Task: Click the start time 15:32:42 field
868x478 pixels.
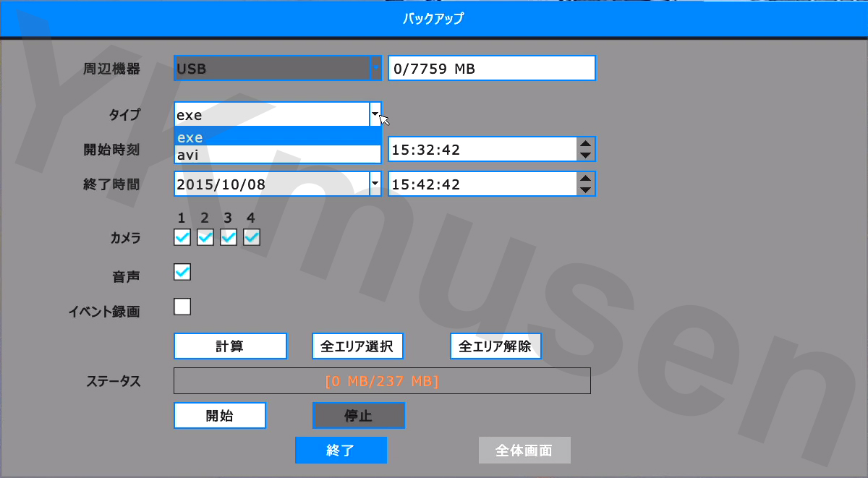Action: click(483, 150)
